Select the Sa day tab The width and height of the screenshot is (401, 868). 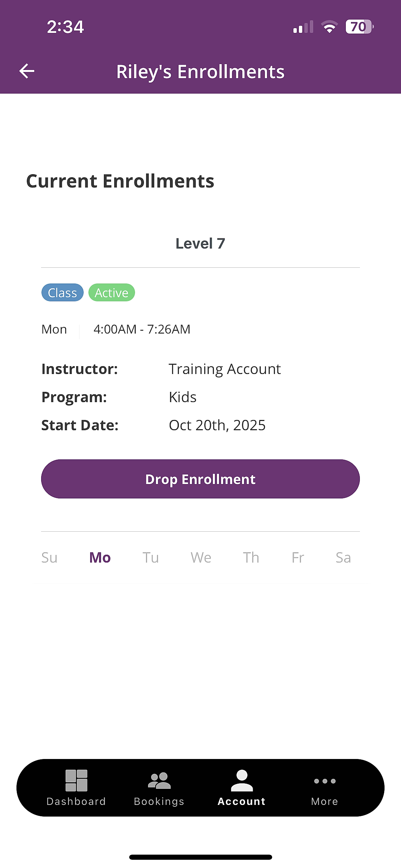(x=343, y=558)
